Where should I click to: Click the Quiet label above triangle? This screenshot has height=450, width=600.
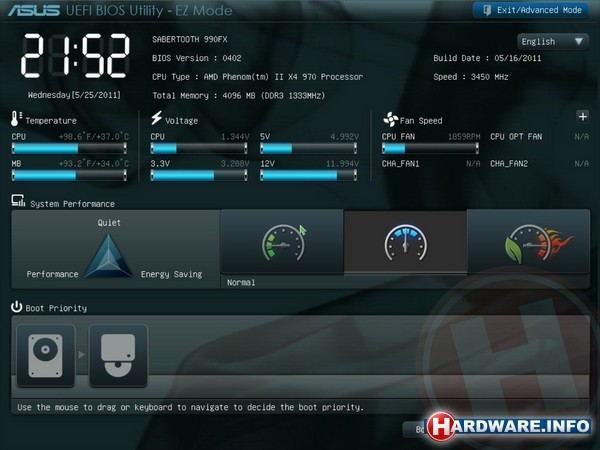tap(109, 223)
